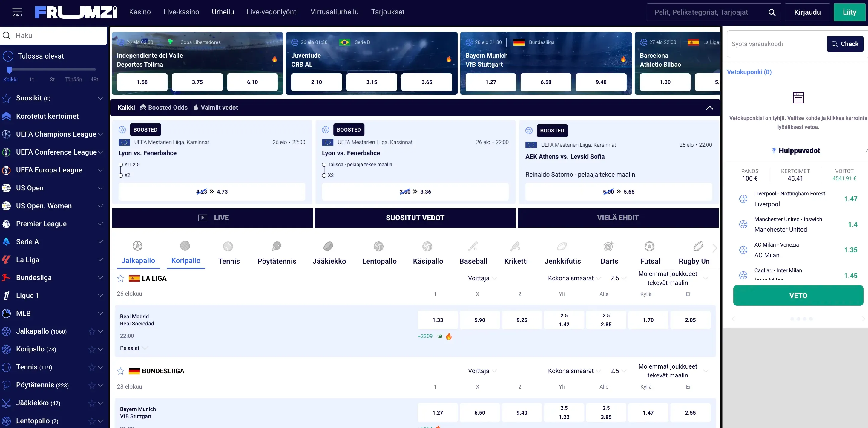
Task: Click the Check booking code button
Action: coord(845,44)
